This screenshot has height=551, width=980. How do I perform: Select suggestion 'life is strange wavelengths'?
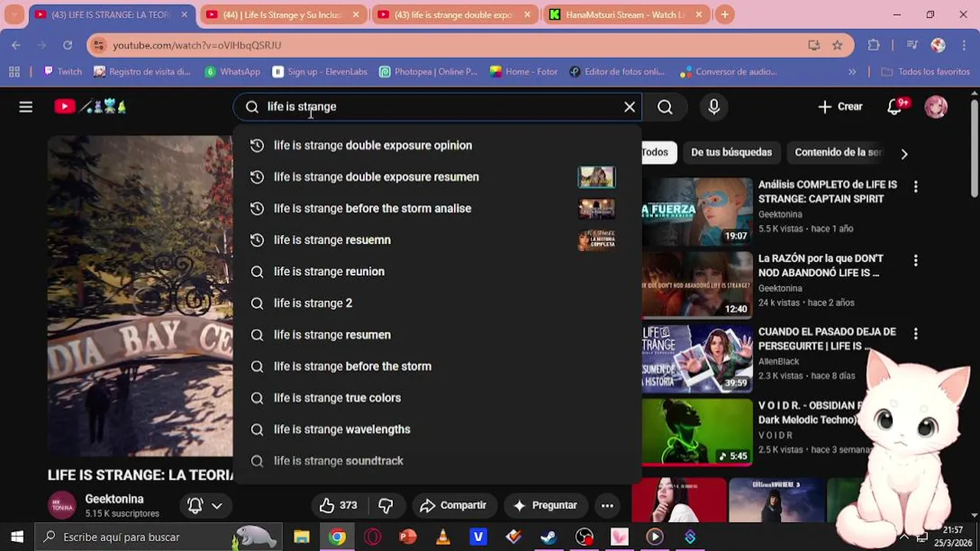pyautogui.click(x=436, y=429)
